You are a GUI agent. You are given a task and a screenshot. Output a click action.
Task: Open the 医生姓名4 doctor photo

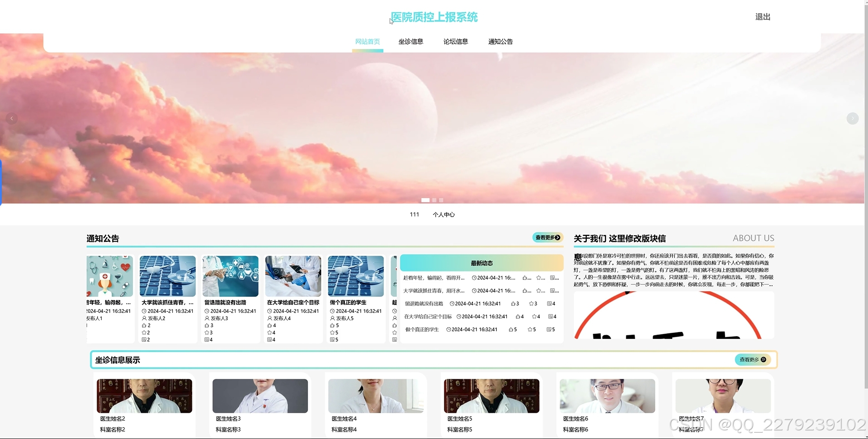(376, 396)
